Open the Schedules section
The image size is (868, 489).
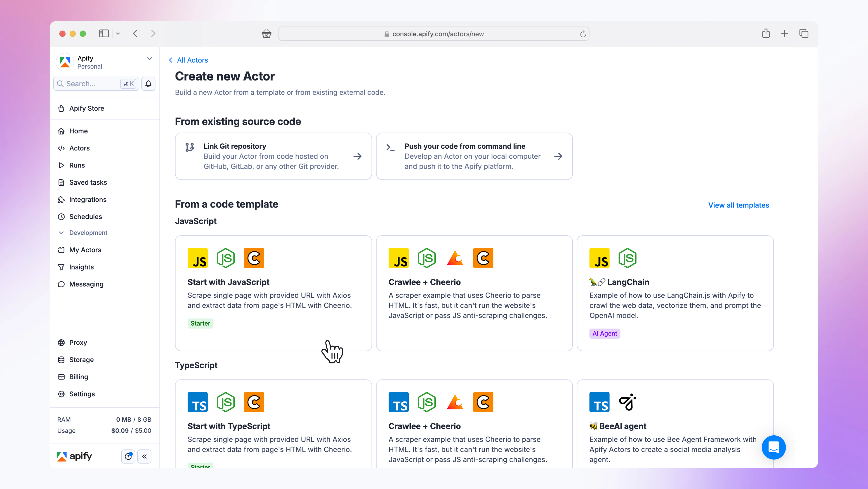click(x=85, y=217)
